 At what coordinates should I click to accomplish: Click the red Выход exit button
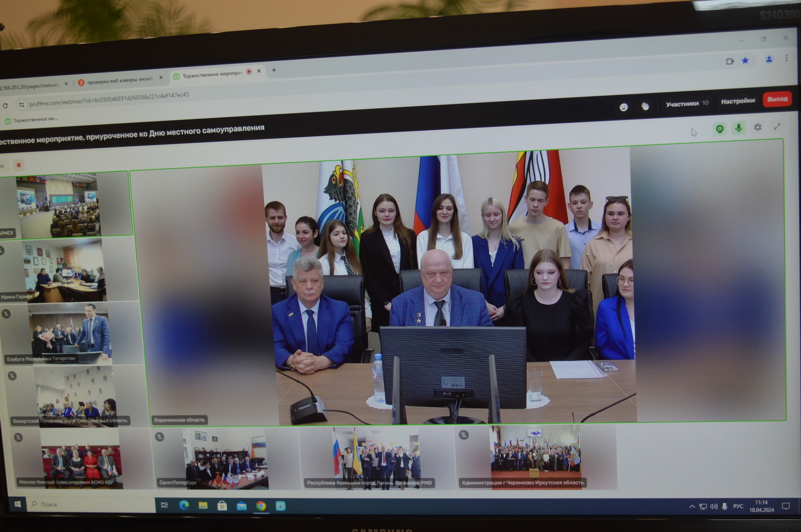click(x=777, y=99)
